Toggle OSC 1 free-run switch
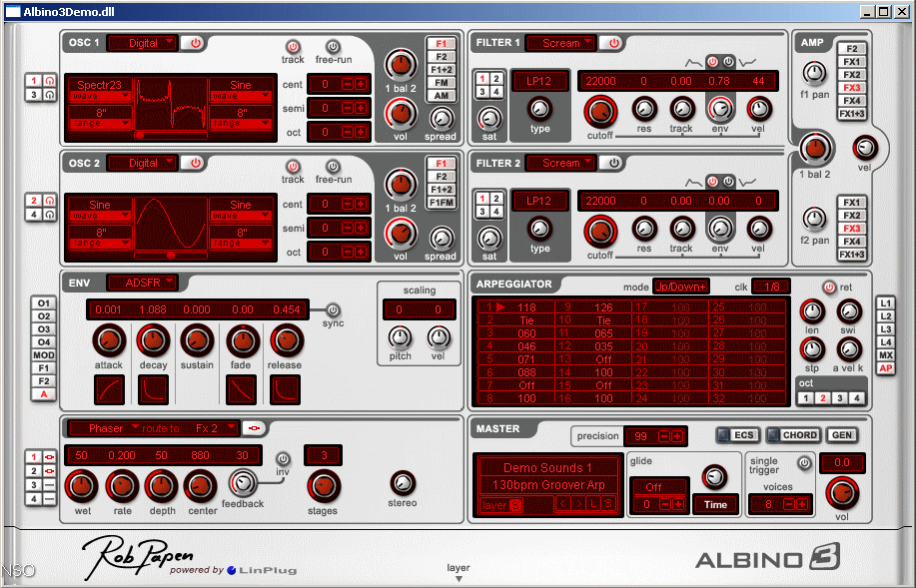 [x=333, y=47]
